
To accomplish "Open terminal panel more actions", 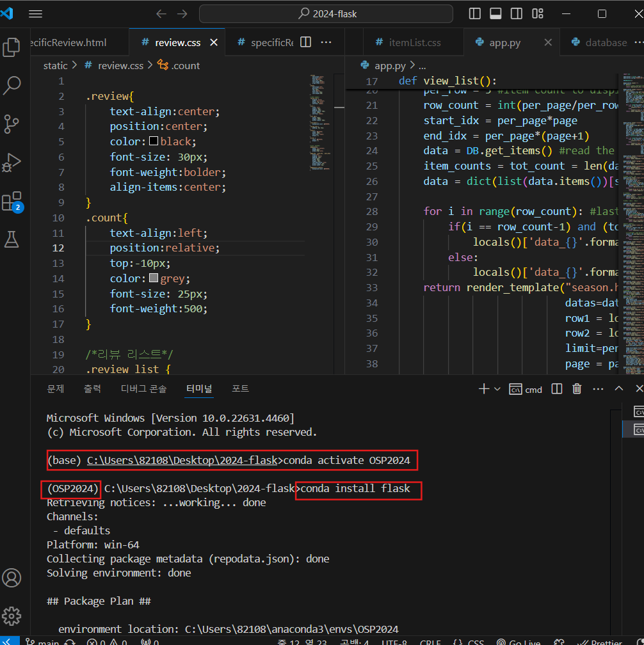I will [x=598, y=389].
